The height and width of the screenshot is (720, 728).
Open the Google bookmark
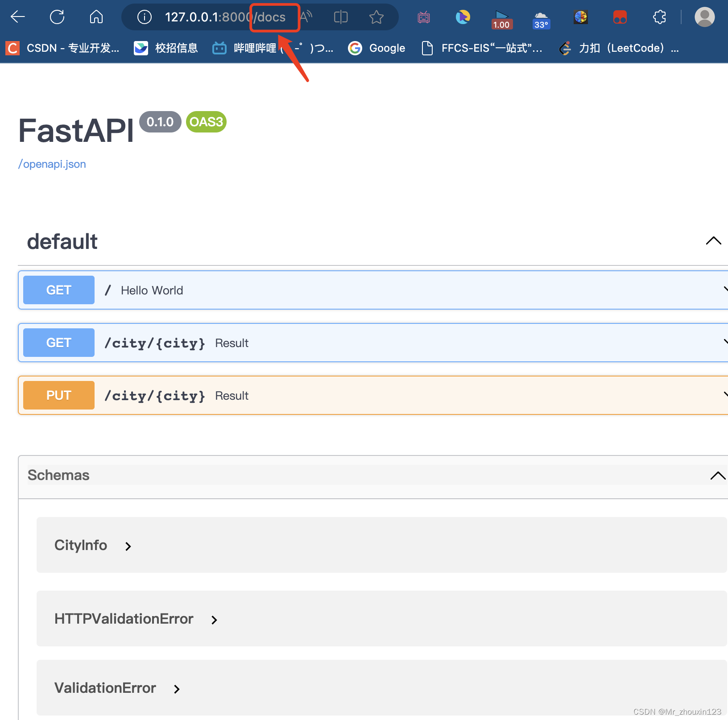pyautogui.click(x=376, y=48)
